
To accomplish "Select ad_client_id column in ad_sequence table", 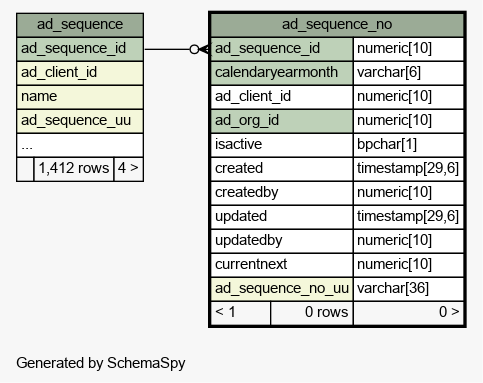I will pos(80,73).
